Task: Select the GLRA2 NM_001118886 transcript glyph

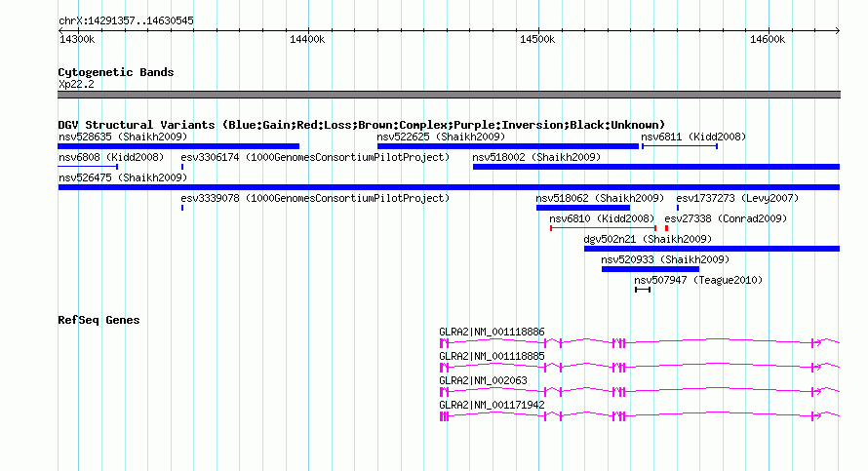Action: [x=640, y=343]
